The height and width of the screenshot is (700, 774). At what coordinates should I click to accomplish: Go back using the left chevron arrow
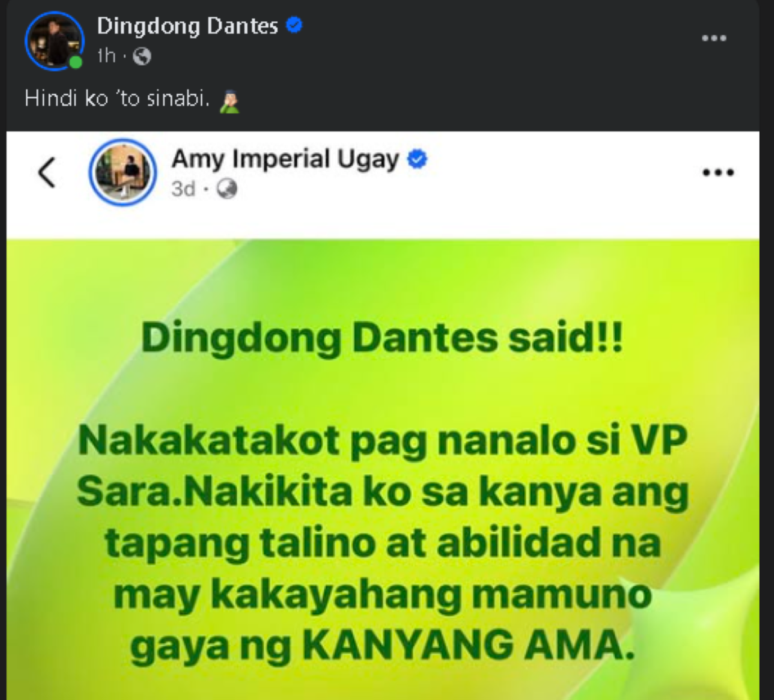click(x=46, y=172)
